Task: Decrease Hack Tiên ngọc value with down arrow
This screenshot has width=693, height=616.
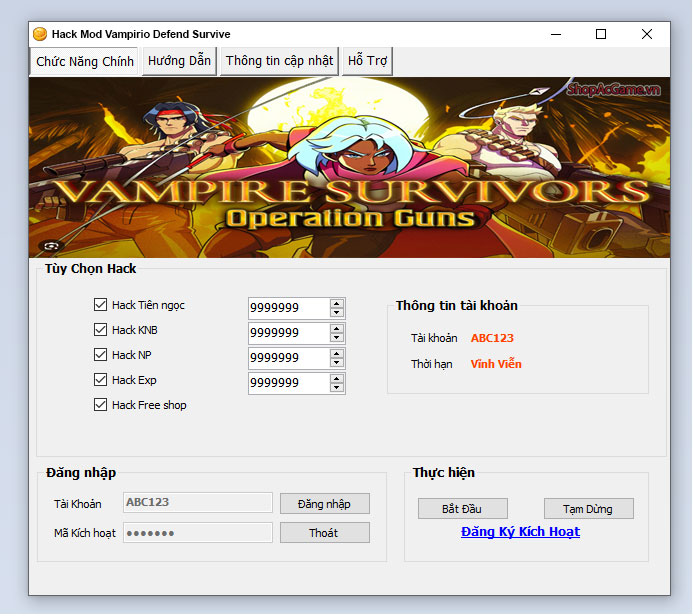Action: pyautogui.click(x=337, y=312)
